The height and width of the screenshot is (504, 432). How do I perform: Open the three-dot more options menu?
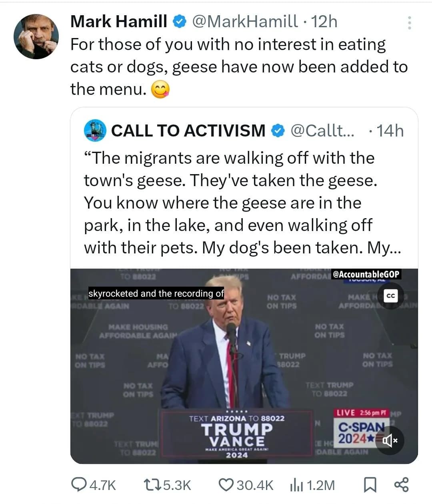pos(409,23)
